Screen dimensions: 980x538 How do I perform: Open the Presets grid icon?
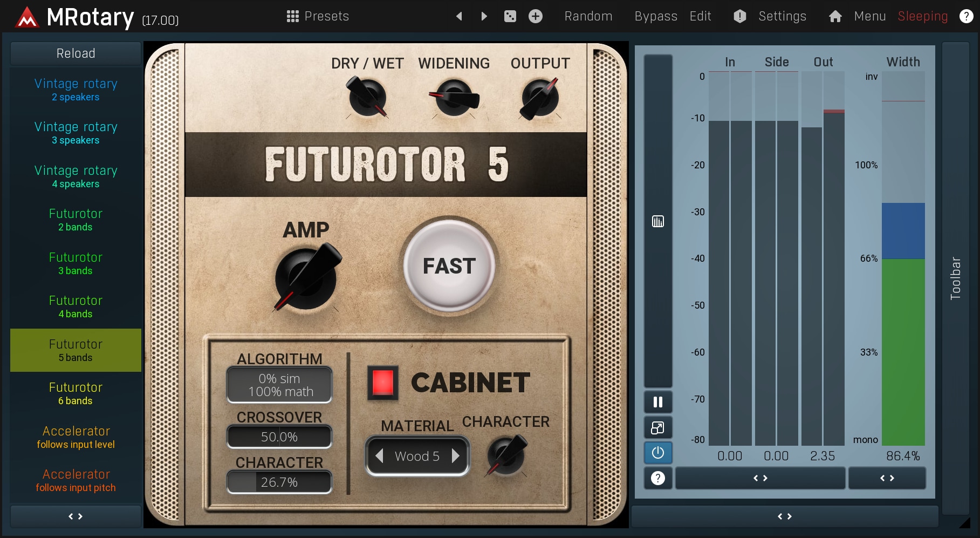(292, 16)
